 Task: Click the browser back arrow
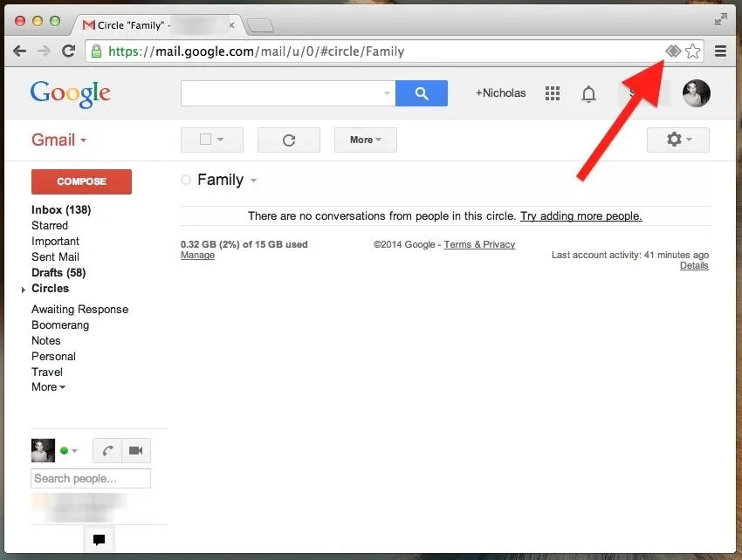(x=19, y=51)
